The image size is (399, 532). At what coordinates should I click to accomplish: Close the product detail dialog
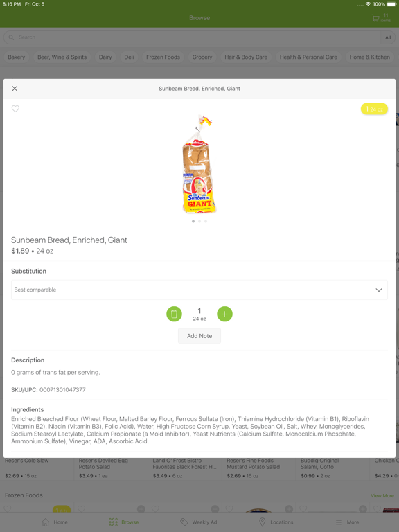[x=15, y=89]
